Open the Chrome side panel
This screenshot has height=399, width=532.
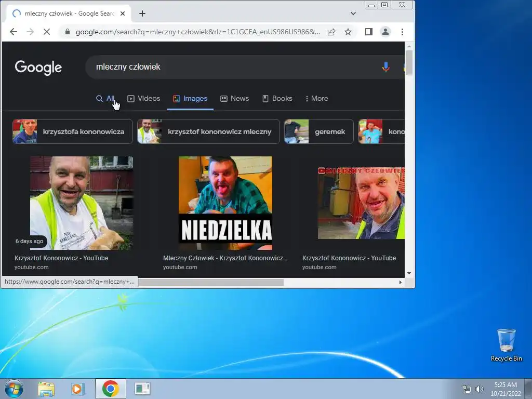[x=369, y=32]
